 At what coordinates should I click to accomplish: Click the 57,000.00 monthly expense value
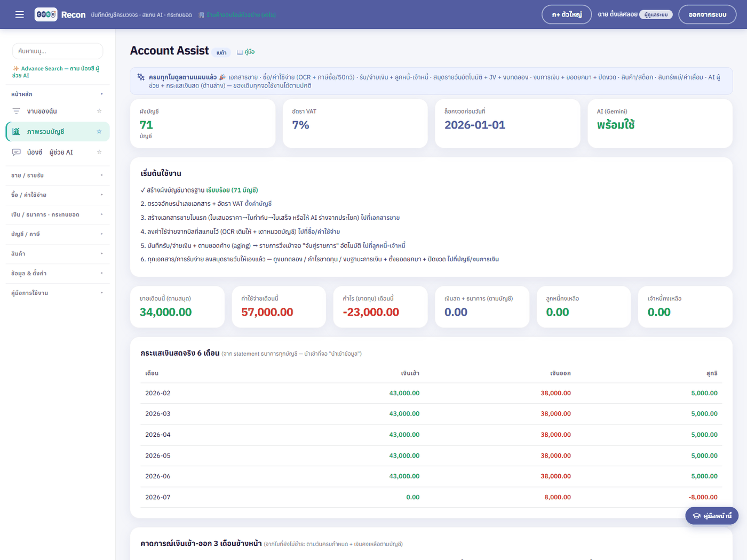[267, 312]
